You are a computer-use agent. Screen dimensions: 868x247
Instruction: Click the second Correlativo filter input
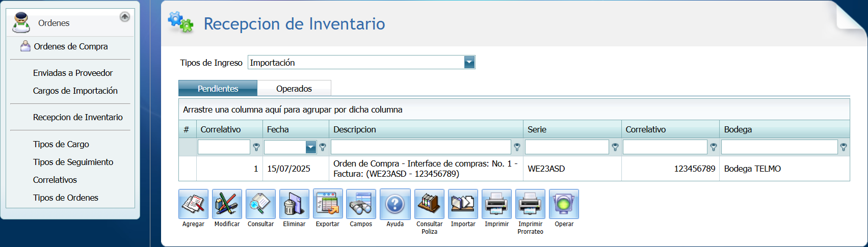coord(665,147)
